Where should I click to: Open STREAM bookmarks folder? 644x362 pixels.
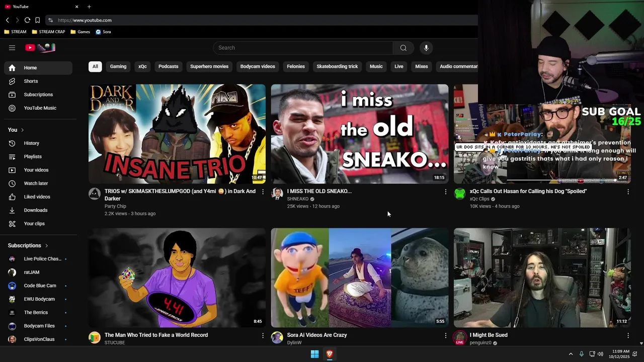point(15,32)
